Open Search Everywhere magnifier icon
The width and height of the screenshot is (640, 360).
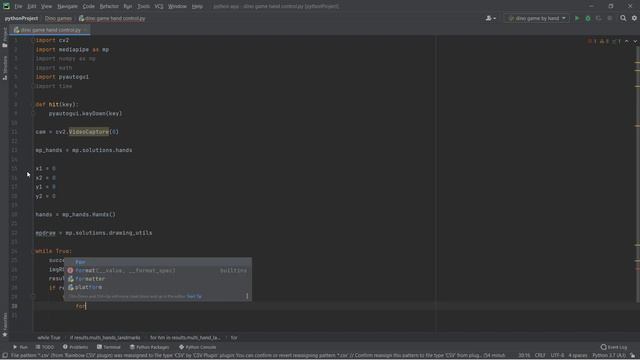(623, 18)
